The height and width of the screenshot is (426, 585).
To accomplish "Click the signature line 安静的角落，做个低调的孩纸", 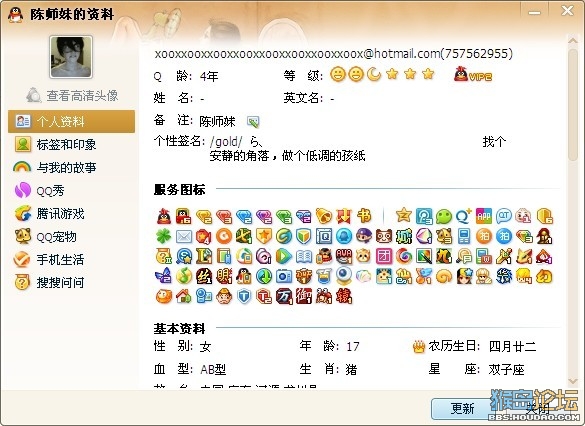I will click(x=287, y=155).
